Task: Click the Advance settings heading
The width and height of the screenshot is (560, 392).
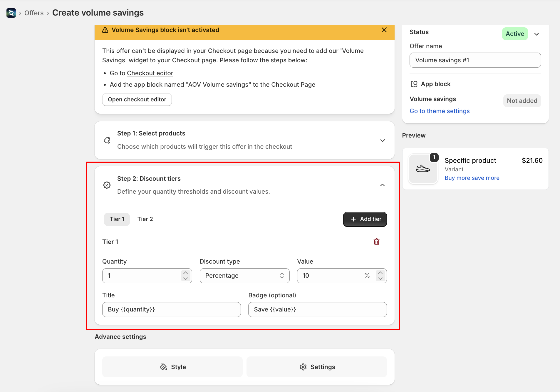Action: point(120,337)
